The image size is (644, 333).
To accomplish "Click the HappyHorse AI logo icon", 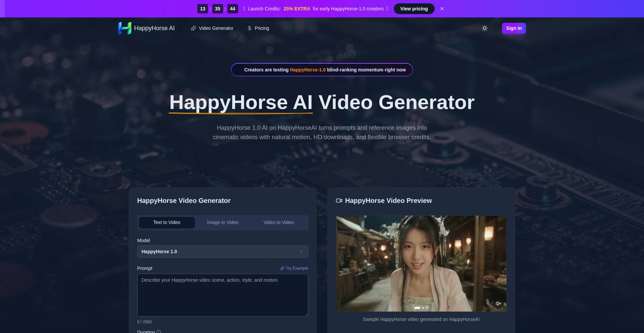I will pos(125,28).
